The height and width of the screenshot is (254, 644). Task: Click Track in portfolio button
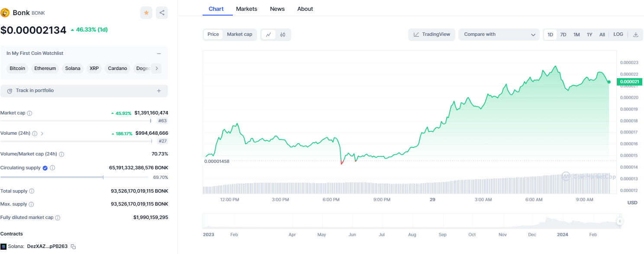pyautogui.click(x=84, y=91)
